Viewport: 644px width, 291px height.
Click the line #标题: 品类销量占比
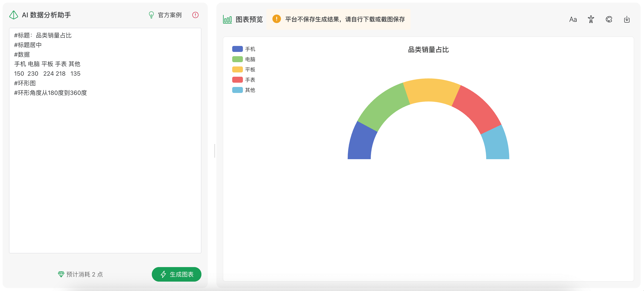tap(43, 35)
